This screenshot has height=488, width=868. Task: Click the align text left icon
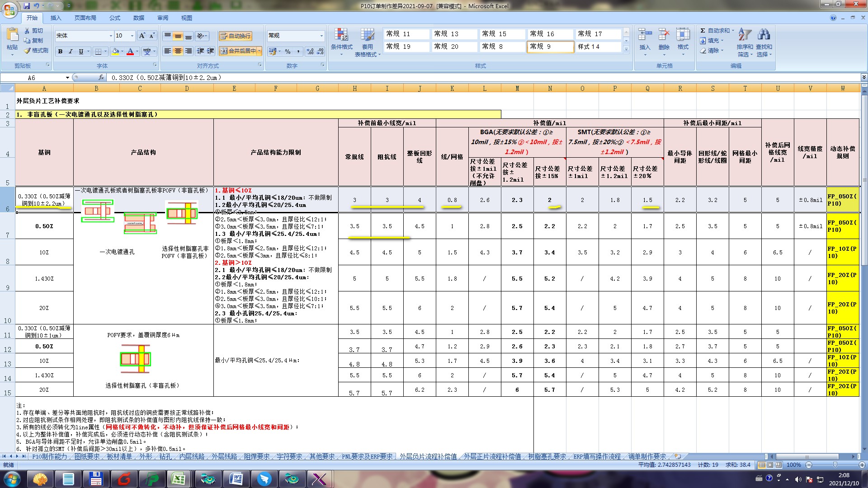168,51
